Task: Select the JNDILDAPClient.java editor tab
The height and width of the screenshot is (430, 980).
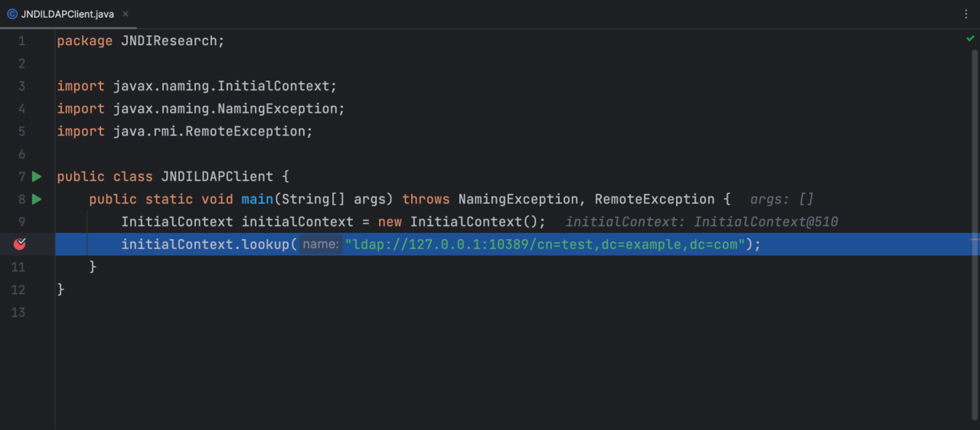Action: pyautogui.click(x=67, y=14)
